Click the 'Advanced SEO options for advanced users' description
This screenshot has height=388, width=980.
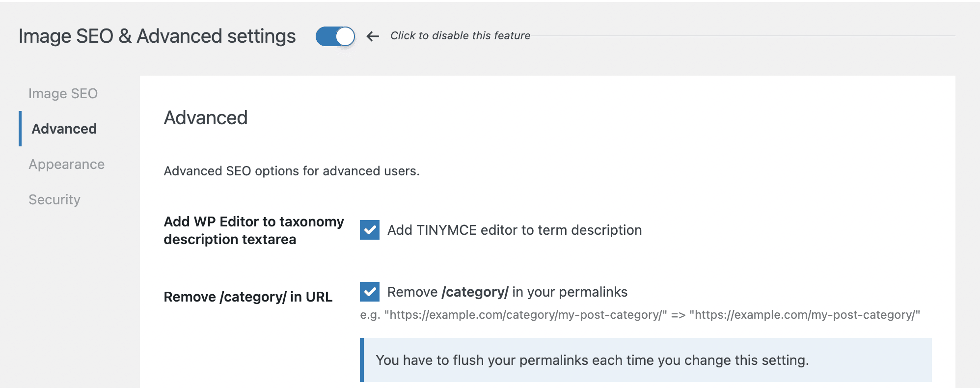coord(292,171)
